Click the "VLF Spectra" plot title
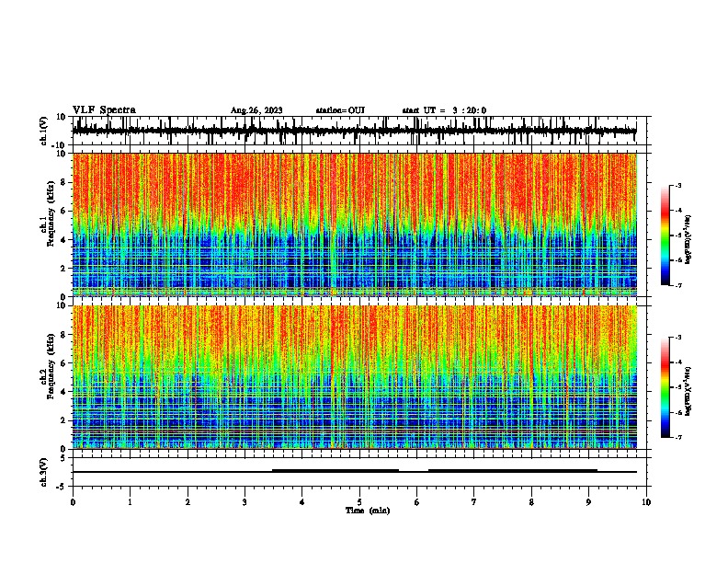Screen dimensions: 728x563 [x=104, y=110]
